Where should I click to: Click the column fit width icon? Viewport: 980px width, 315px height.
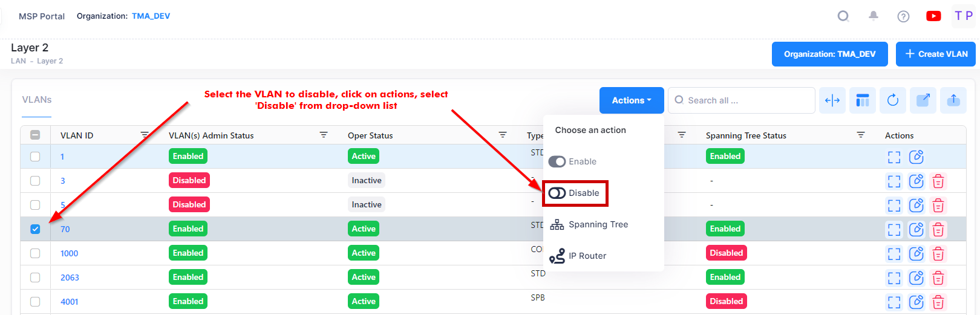[x=832, y=100]
